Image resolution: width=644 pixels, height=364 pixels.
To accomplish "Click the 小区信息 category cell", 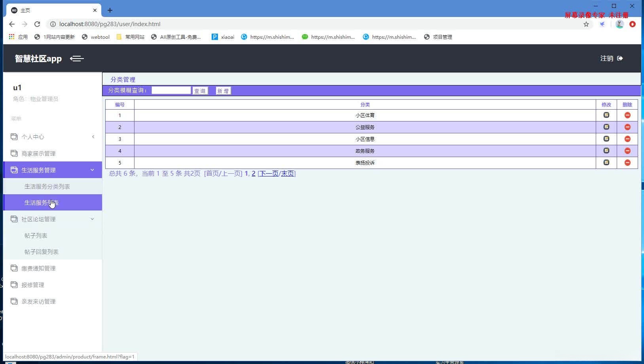I will pos(365,139).
